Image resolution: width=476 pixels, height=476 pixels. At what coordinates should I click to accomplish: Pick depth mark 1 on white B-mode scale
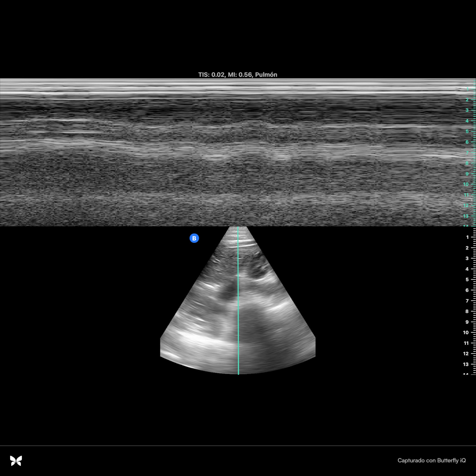467,237
